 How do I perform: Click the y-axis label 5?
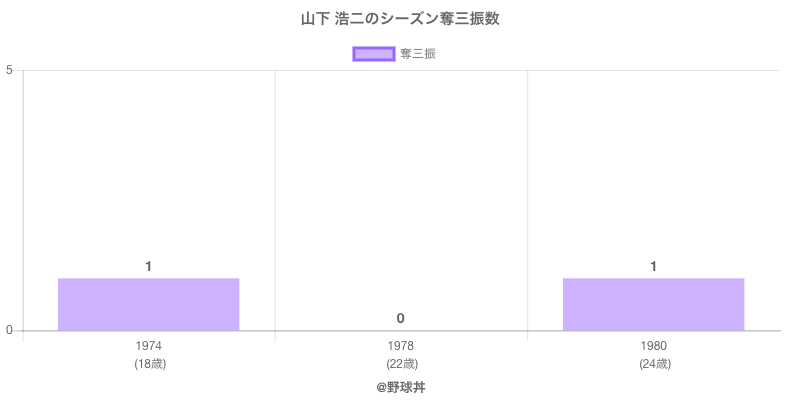coord(8,70)
